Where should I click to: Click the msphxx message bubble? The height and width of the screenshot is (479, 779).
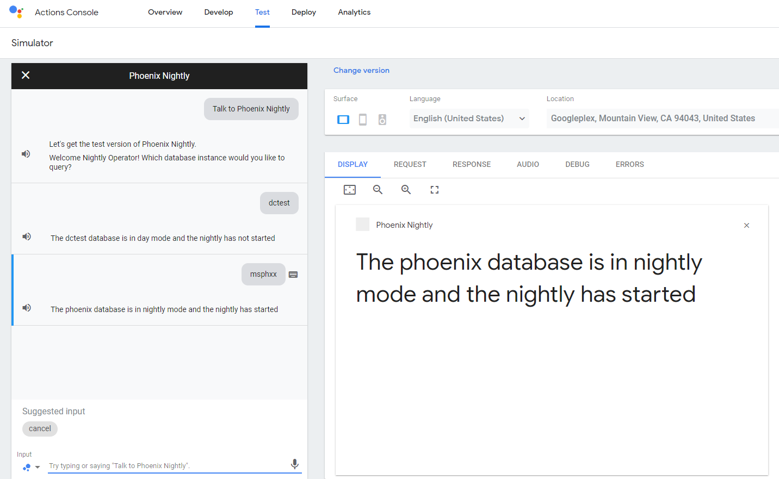(x=263, y=274)
